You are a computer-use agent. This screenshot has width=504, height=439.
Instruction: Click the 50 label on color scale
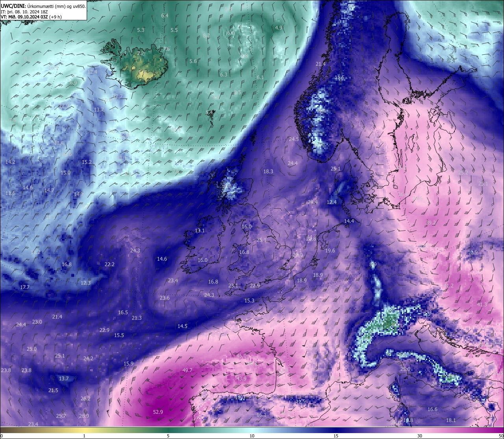pyautogui.click(x=501, y=436)
